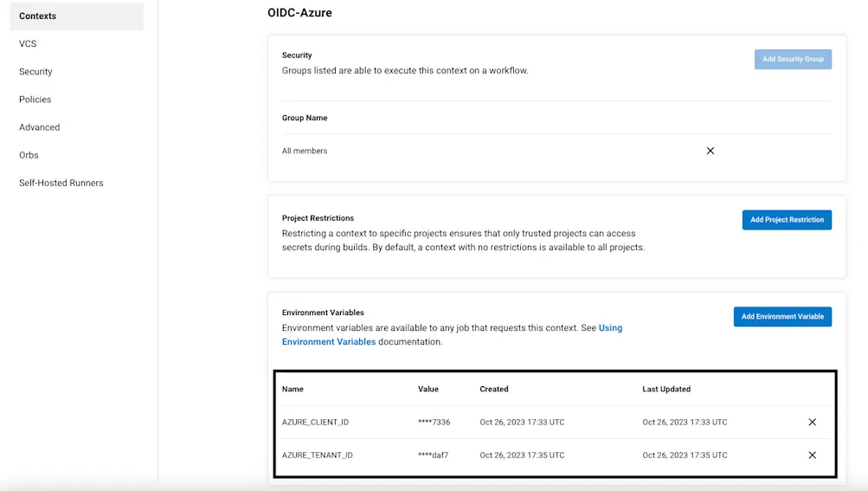This screenshot has width=868, height=491.
Task: Select AZURE_TENANT_ID last updated 17:35 UTC
Action: [685, 455]
